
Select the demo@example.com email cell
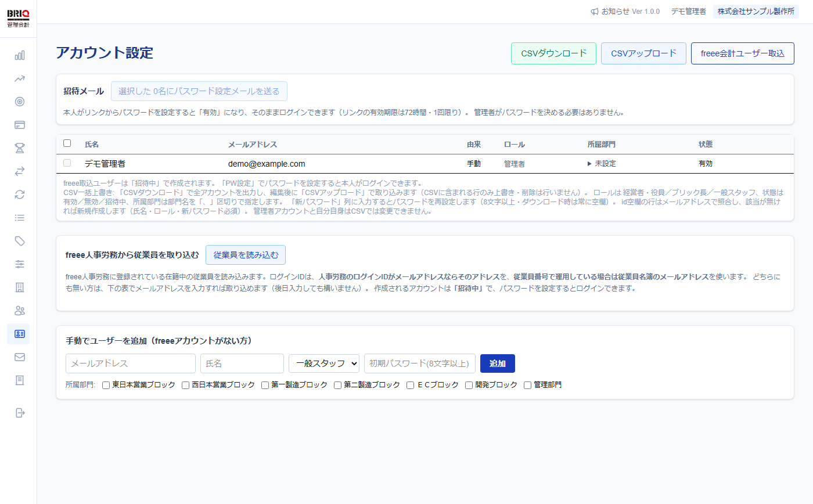click(267, 164)
